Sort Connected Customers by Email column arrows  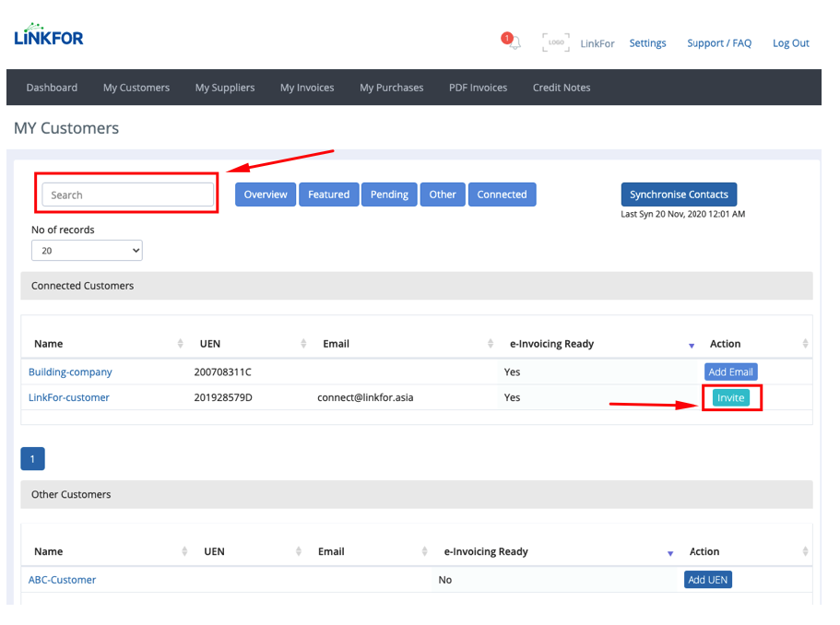491,344
